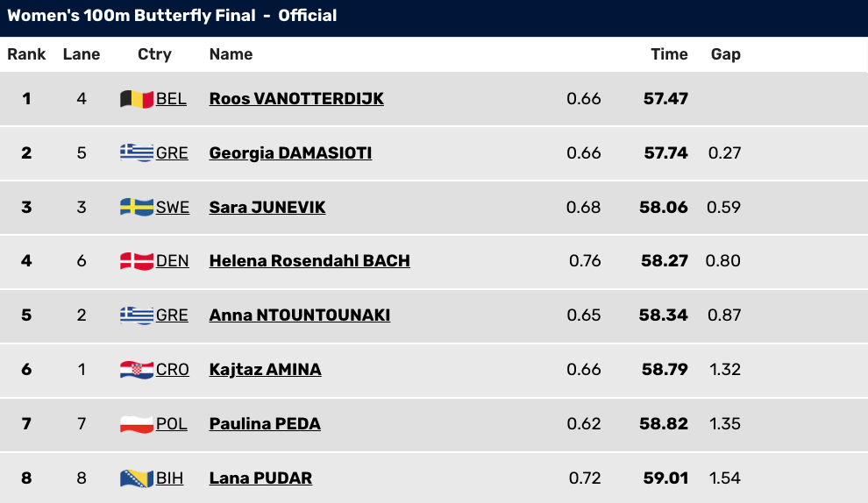Viewport: 868px width, 503px height.
Task: Click the Sweden flag icon
Action: tap(136, 208)
